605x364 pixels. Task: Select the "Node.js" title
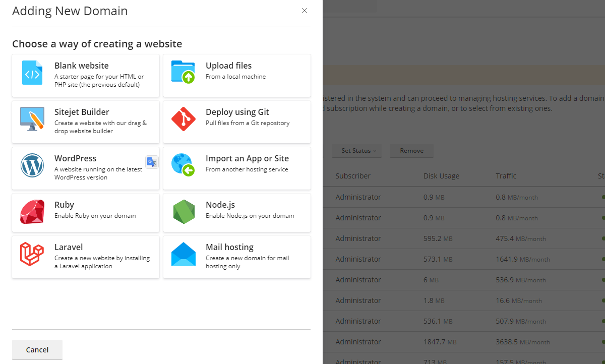click(x=220, y=205)
